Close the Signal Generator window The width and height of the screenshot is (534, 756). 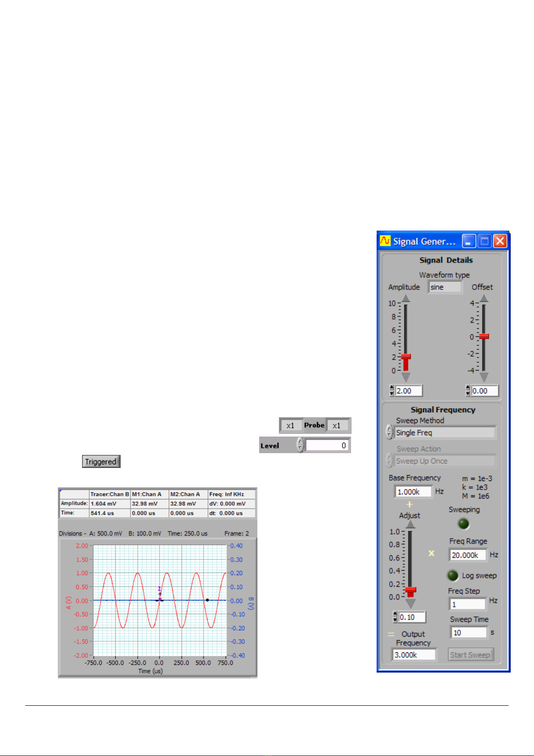(x=499, y=241)
